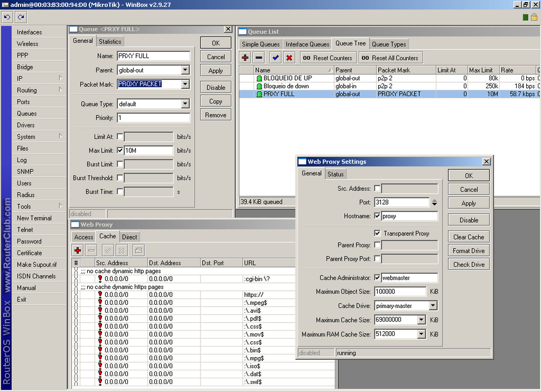541x392 pixels.
Task: Click the red rule icon for .swf$ entry
Action: 100,382
